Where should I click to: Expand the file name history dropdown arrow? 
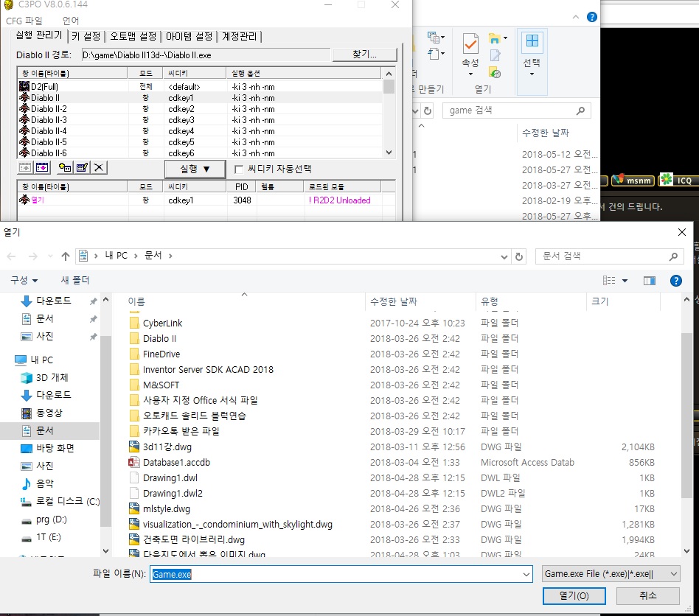click(526, 575)
